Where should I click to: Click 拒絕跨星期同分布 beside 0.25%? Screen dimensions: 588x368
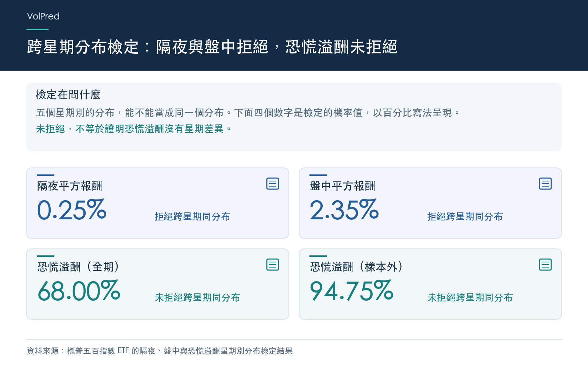[x=193, y=216]
